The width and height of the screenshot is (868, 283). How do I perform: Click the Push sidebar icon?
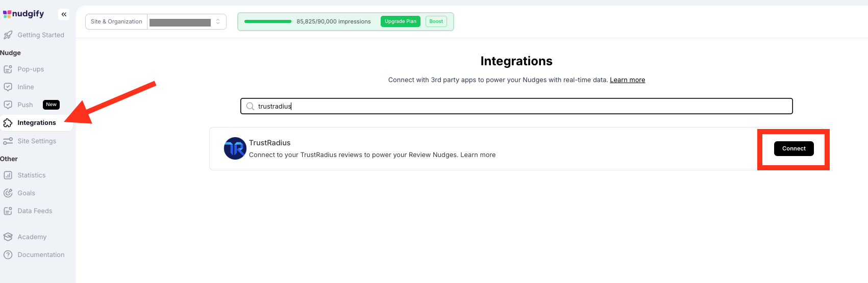tap(8, 105)
